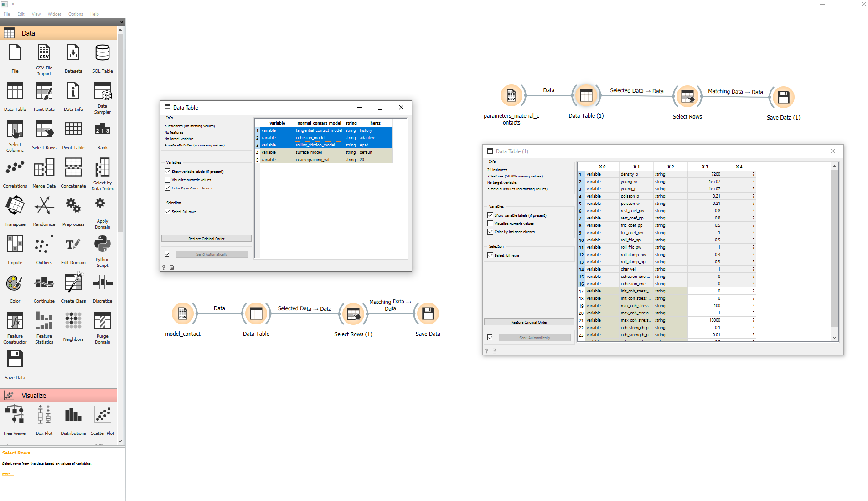Click the Python Script widget icon

[x=102, y=245]
